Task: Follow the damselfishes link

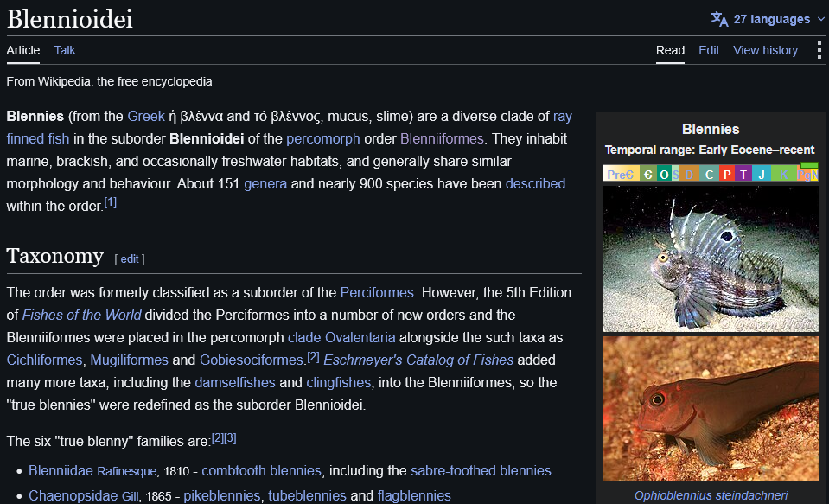Action: [235, 383]
